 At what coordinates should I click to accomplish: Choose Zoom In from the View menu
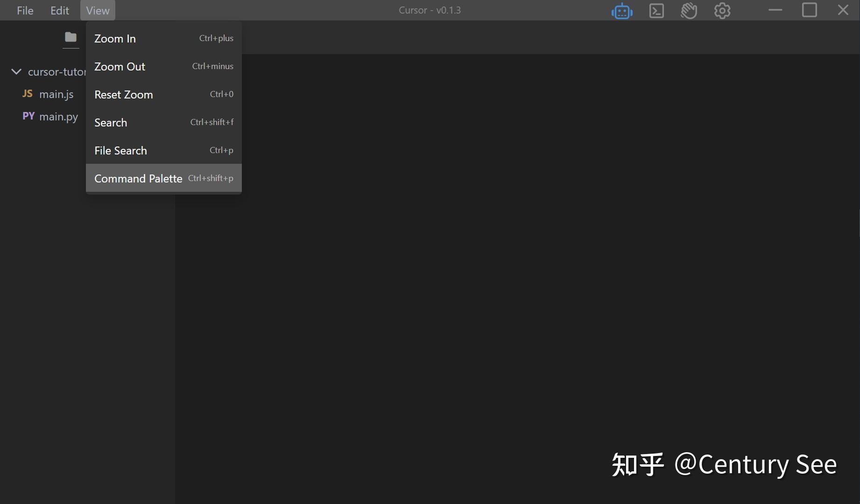pyautogui.click(x=164, y=38)
